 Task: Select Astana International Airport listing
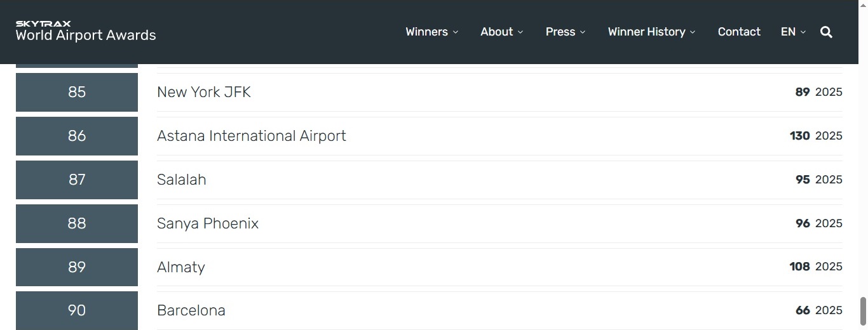pyautogui.click(x=252, y=136)
